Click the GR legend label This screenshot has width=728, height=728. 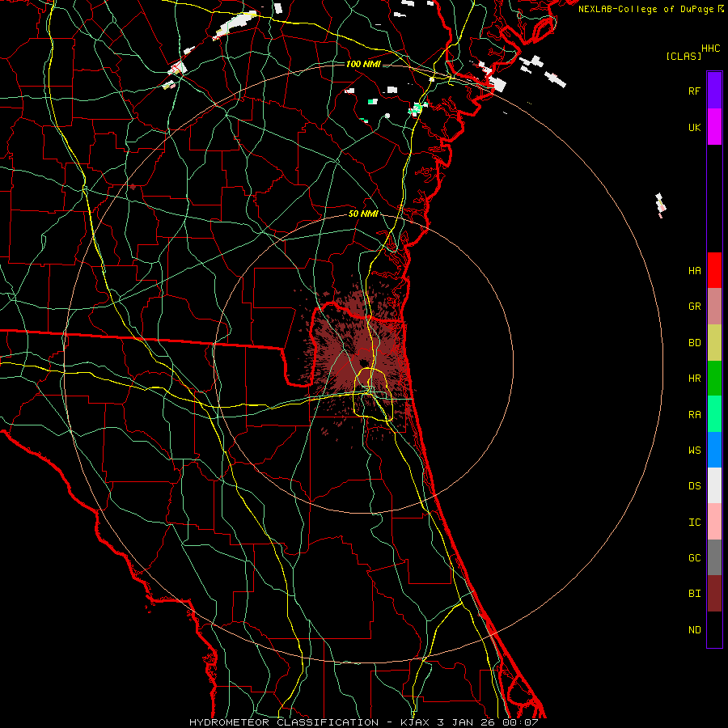[695, 307]
